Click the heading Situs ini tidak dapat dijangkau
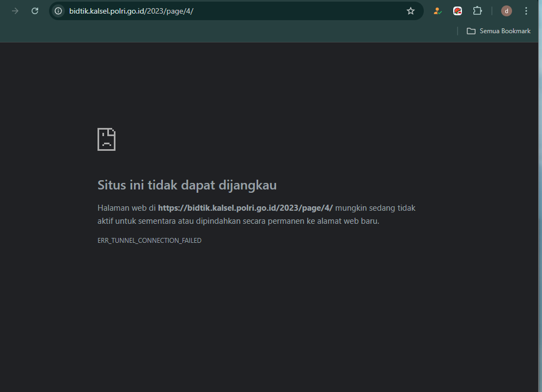Viewport: 542px width, 392px height. click(x=187, y=185)
